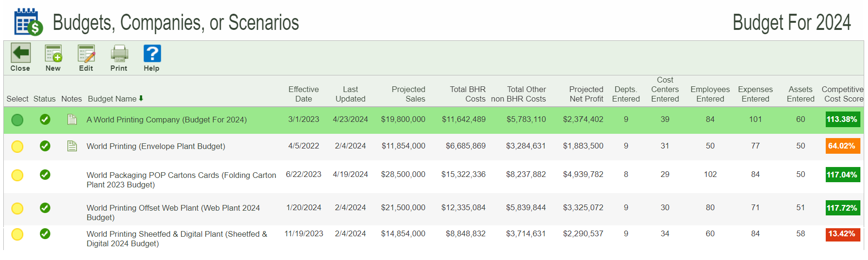Click the budgets calendar-dollar logo icon
The width and height of the screenshot is (868, 260).
click(x=28, y=22)
